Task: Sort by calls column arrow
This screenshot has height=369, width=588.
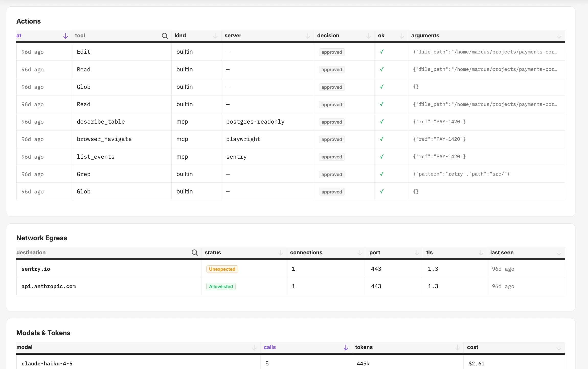Action: coord(346,348)
